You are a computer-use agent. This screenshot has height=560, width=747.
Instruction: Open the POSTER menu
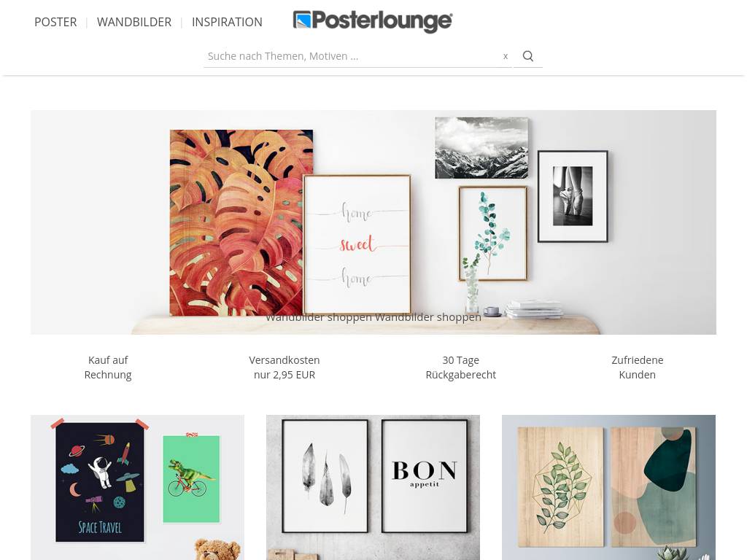[55, 22]
